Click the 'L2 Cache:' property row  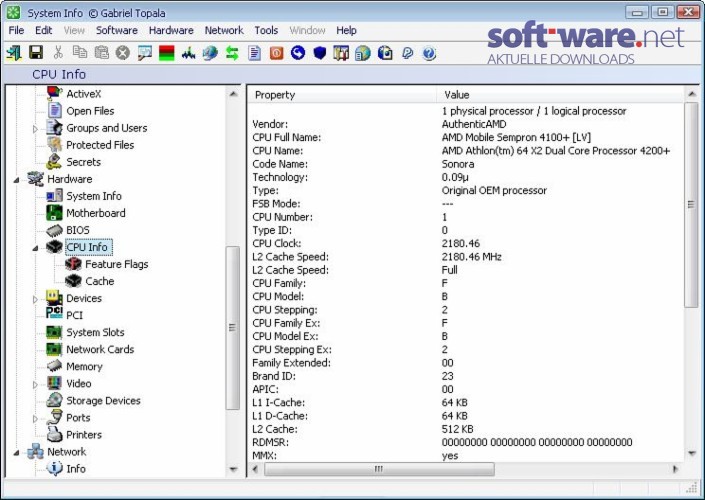[x=466, y=429]
